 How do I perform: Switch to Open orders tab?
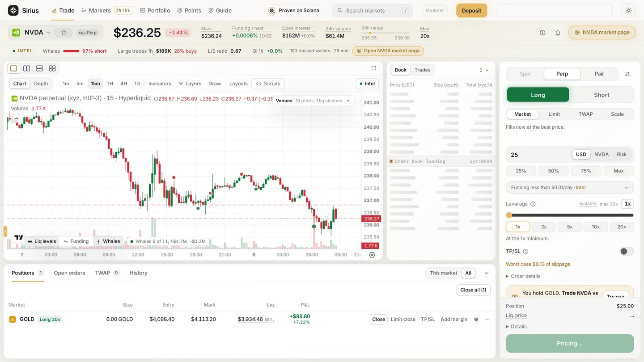[x=69, y=273]
